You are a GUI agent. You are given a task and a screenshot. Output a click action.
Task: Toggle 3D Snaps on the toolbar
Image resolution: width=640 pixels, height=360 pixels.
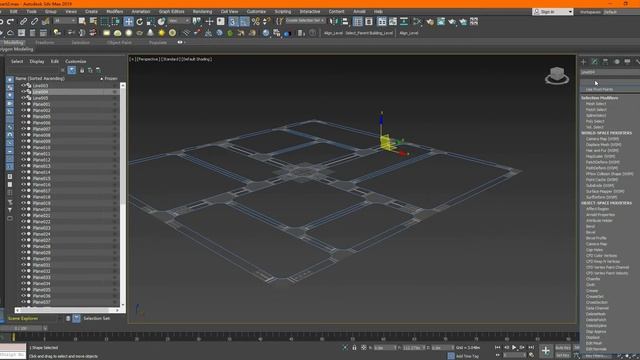[233, 21]
